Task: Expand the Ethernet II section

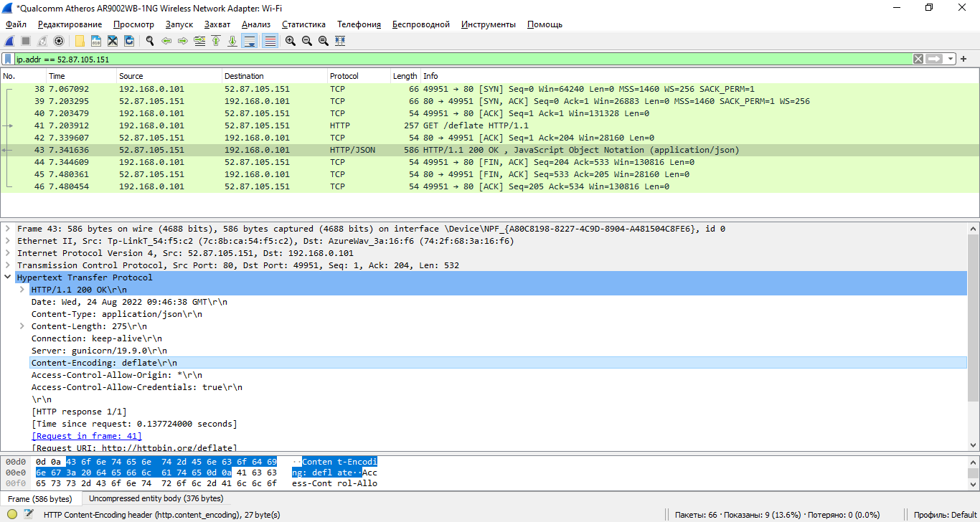Action: coord(8,241)
